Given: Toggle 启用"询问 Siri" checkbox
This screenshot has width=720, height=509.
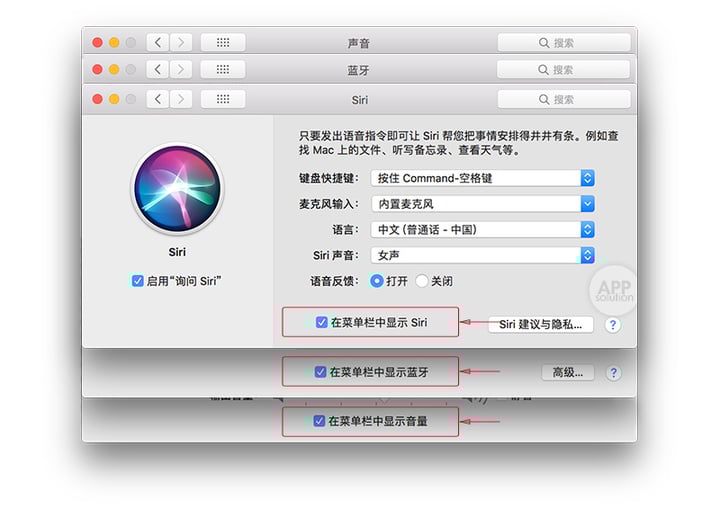Looking at the screenshot, I should (x=137, y=281).
